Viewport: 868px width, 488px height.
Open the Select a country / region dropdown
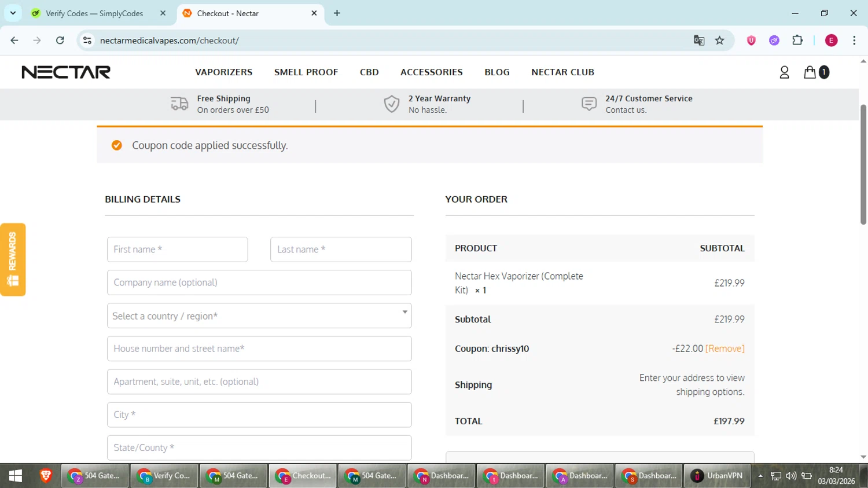click(x=259, y=316)
